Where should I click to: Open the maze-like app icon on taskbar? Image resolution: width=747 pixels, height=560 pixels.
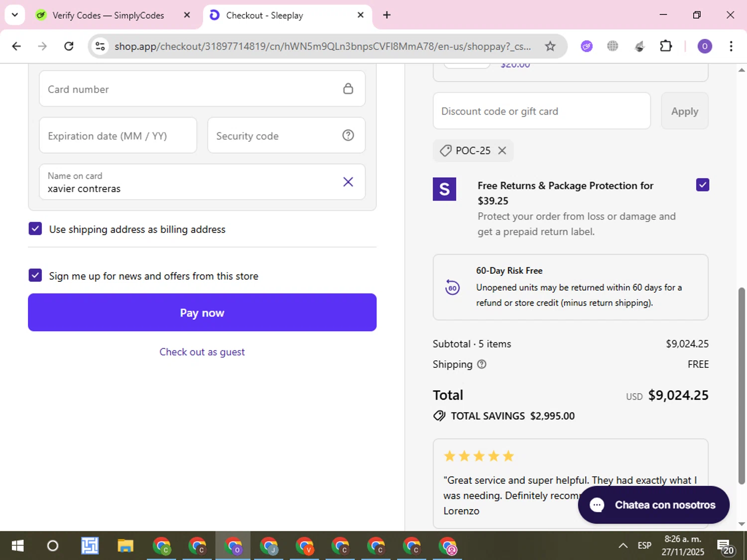coord(90,546)
